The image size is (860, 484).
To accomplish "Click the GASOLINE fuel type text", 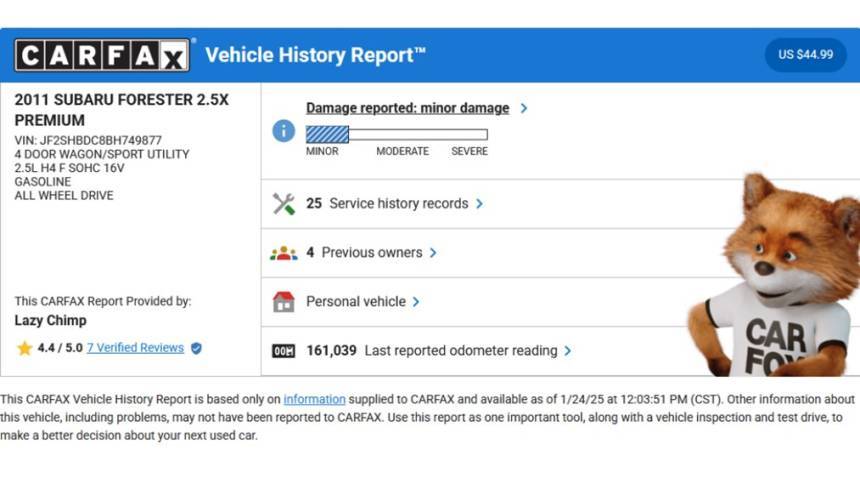I will (43, 182).
